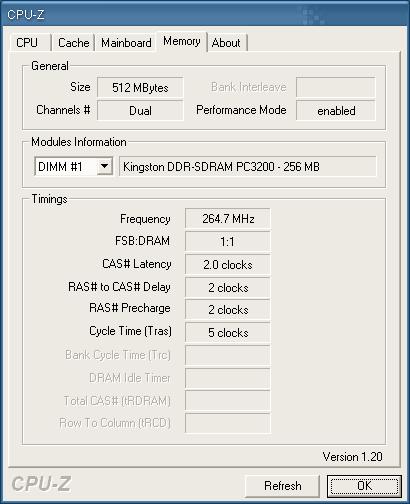Screen dimensions: 410x504
Task: Click the Cycle Time 5 clocks field
Action: click(x=228, y=333)
